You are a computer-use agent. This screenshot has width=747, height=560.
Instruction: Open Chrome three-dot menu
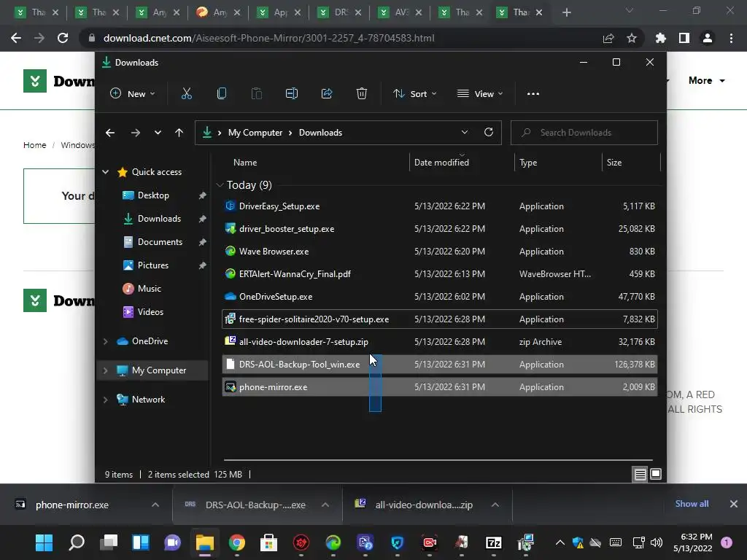(x=731, y=38)
